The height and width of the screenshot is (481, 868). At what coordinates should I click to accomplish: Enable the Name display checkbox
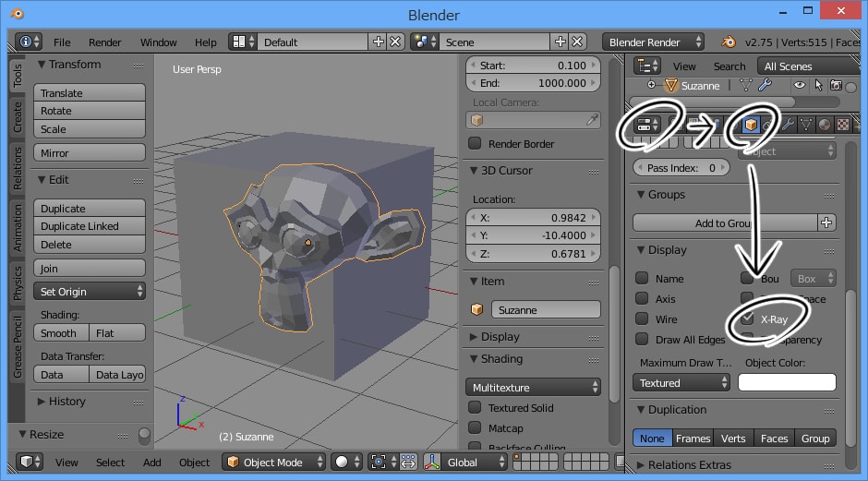click(x=642, y=278)
